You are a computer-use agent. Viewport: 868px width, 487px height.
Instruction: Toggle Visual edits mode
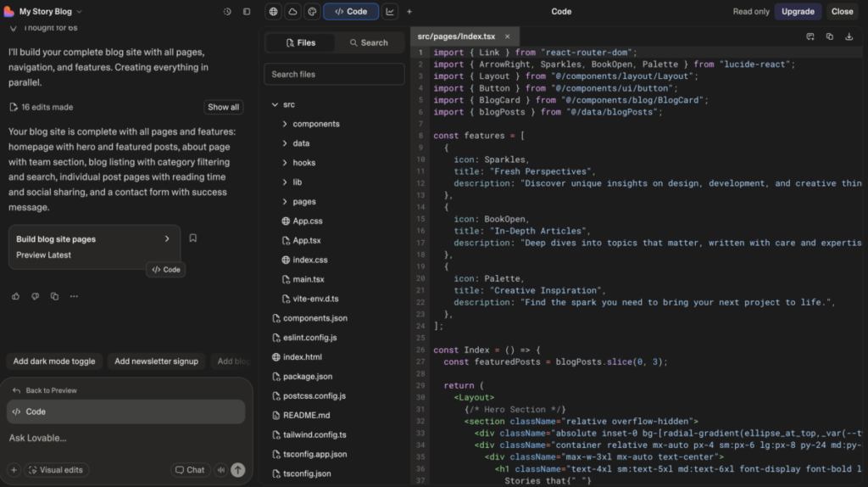56,469
